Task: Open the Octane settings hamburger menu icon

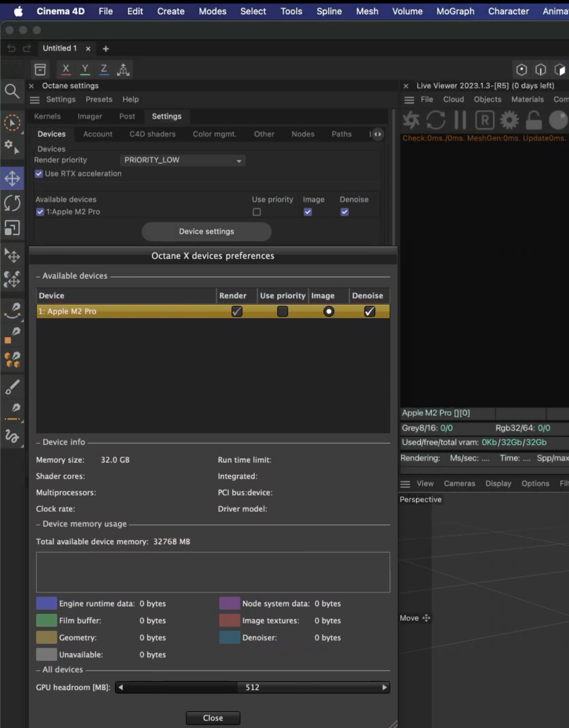Action: click(x=35, y=100)
